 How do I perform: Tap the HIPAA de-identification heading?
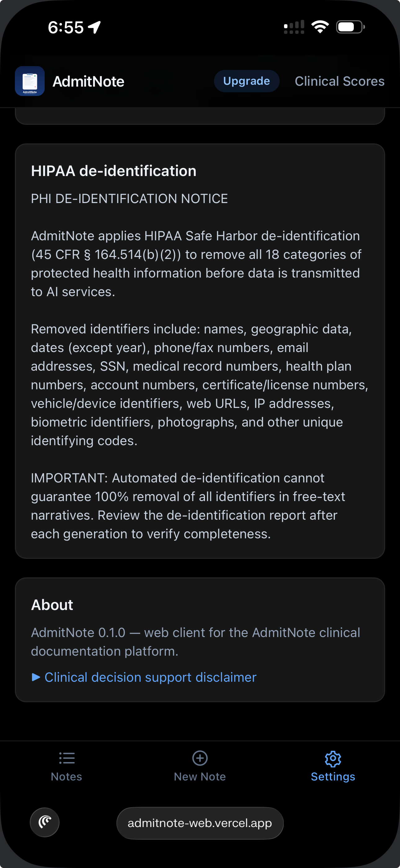coord(113,171)
